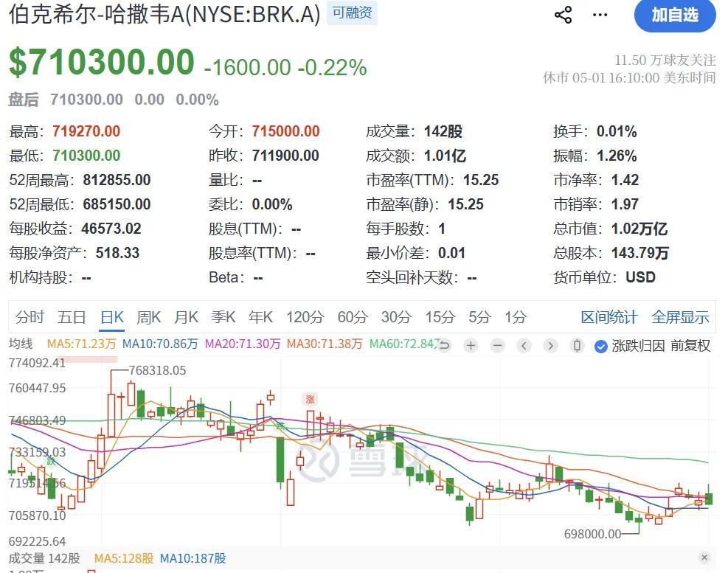Select the 120分 chart tab
728x573 pixels.
[x=305, y=317]
